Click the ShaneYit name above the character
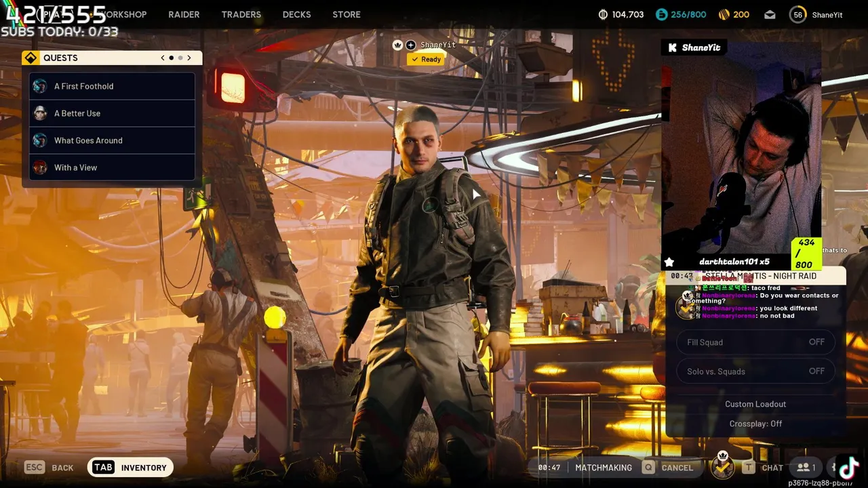The height and width of the screenshot is (488, 868). click(438, 45)
